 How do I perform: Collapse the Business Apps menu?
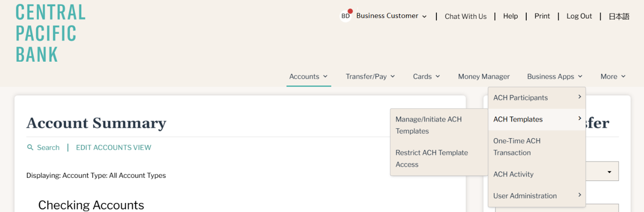[555, 77]
